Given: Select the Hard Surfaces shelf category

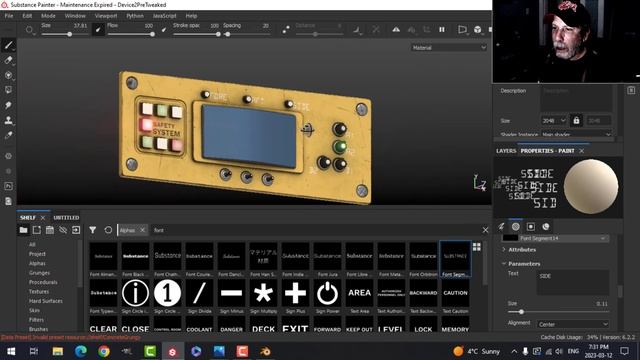Looking at the screenshot, I should pos(45,301).
